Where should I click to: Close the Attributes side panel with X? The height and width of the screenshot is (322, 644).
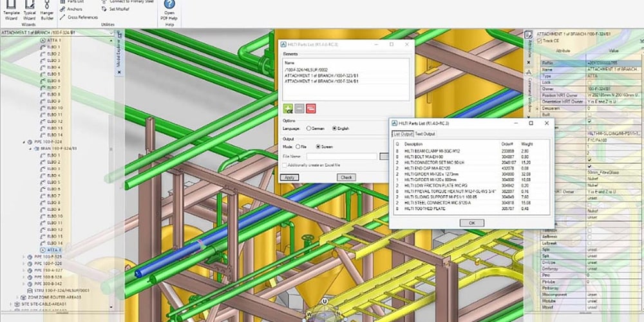coord(529,63)
